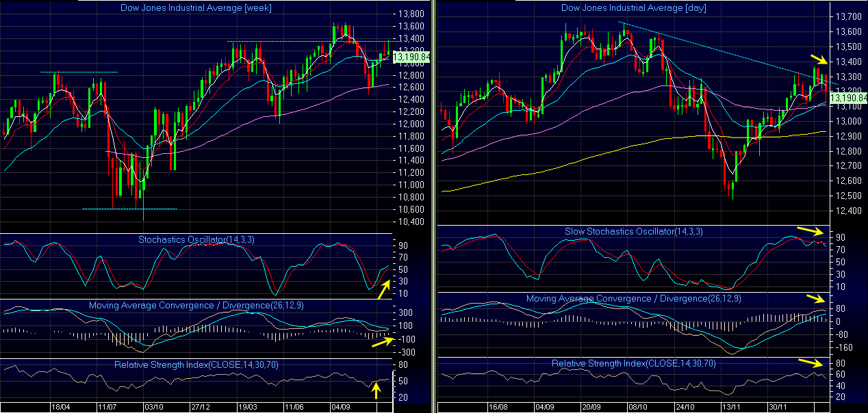
Task: Click the 12,900 price axis label
Action: pyautogui.click(x=847, y=136)
